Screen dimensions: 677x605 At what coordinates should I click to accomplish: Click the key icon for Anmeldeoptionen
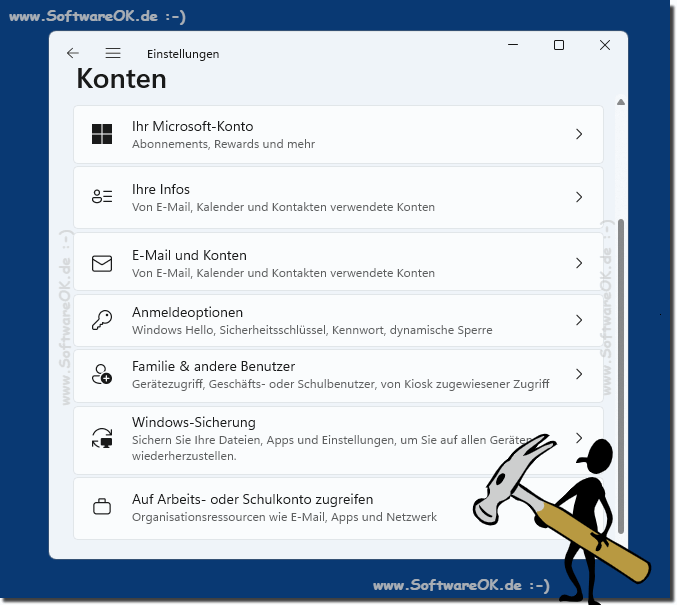point(102,320)
